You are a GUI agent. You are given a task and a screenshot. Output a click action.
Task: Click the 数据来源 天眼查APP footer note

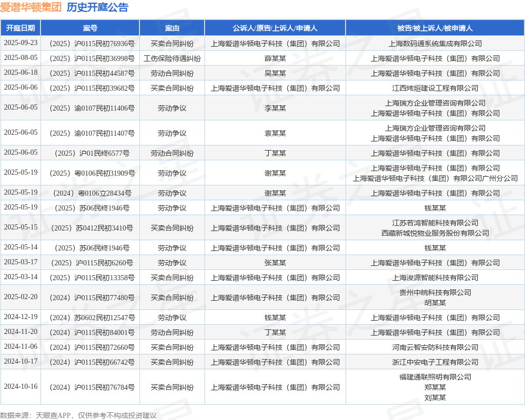[78, 415]
